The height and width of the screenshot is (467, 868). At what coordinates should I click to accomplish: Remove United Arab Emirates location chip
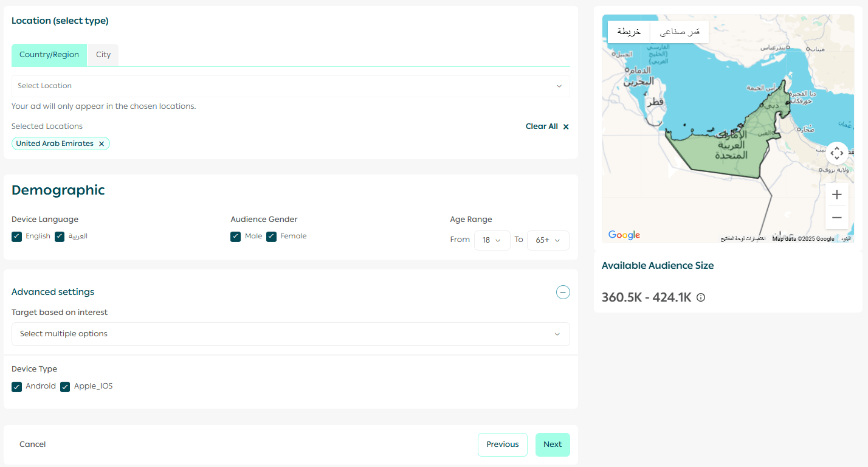coord(102,144)
